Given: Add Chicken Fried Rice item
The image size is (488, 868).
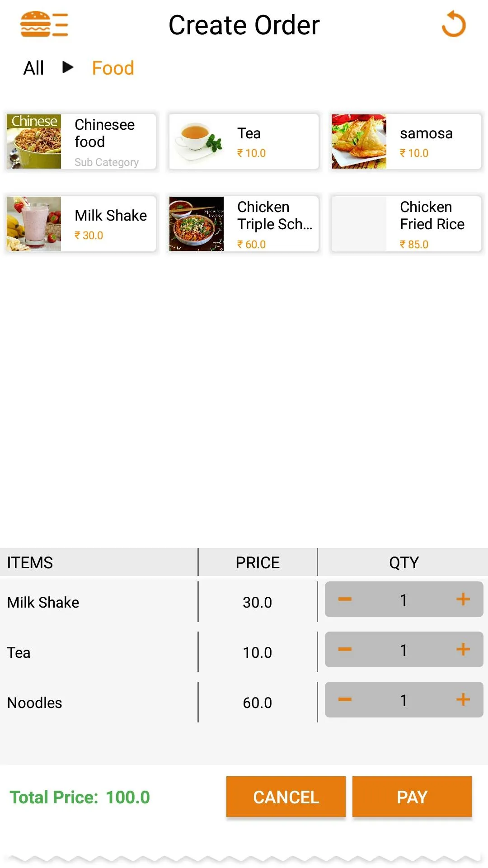Looking at the screenshot, I should [x=407, y=224].
